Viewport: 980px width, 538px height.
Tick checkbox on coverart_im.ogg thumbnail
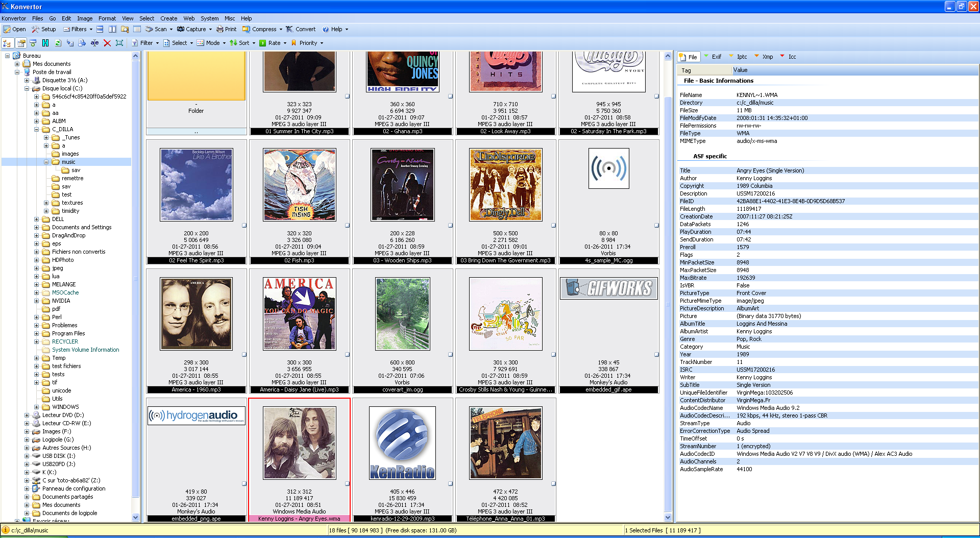point(451,354)
